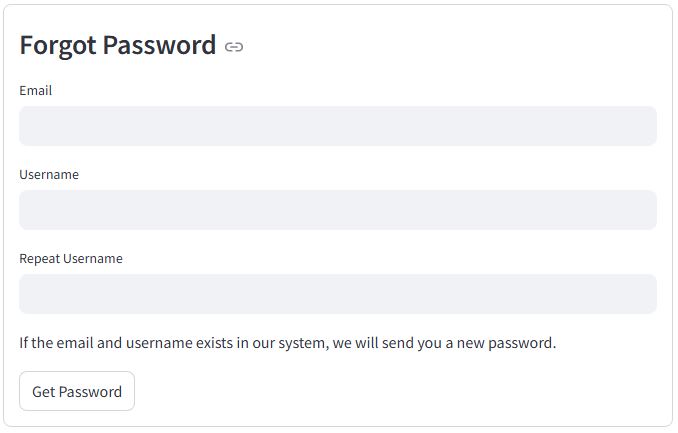Activate the box under Repeat Username label

[338, 294]
